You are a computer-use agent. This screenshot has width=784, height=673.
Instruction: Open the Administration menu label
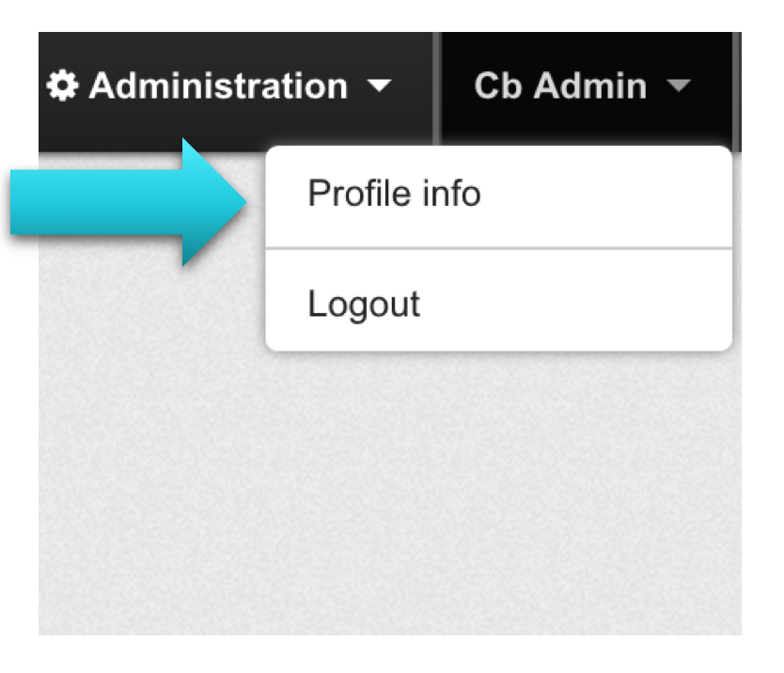pyautogui.click(x=218, y=86)
